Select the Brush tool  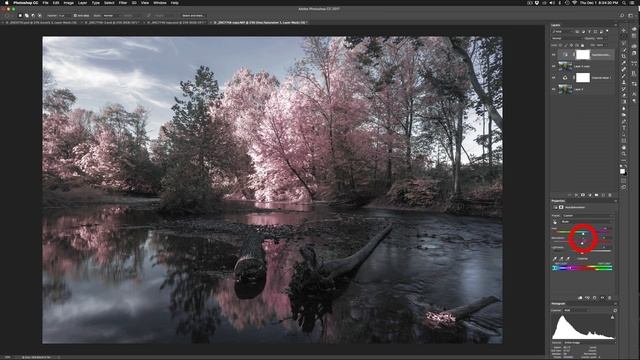click(x=624, y=76)
